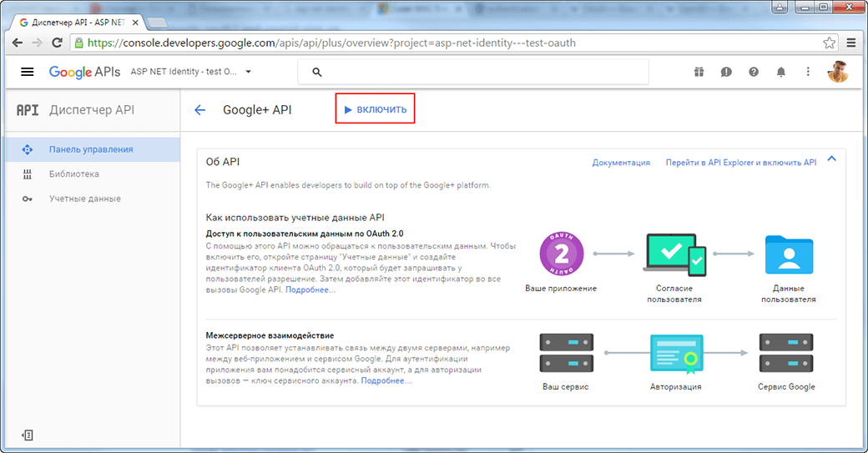The height and width of the screenshot is (453, 868).
Task: Open the Chrome menu hamburger icon
Action: click(851, 43)
